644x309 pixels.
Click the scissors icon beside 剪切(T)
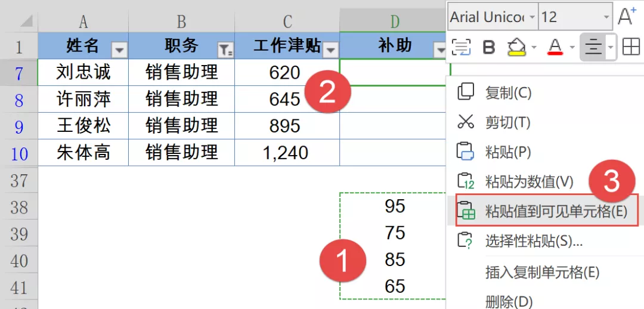[466, 122]
